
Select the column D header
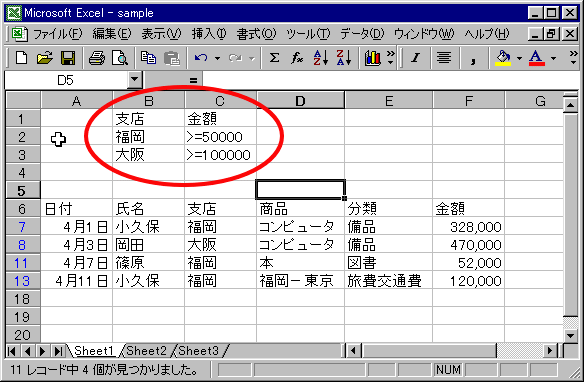[x=300, y=101]
